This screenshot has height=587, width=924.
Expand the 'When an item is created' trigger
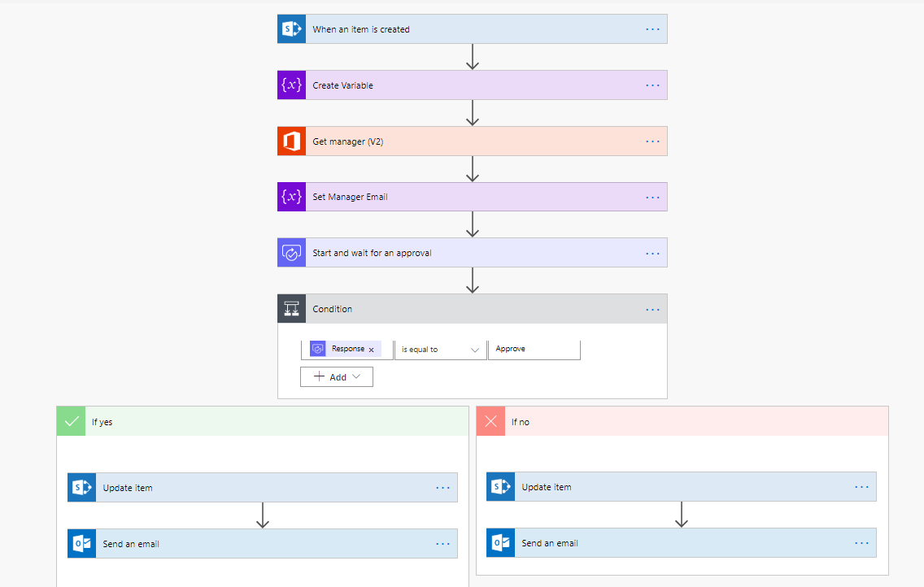coord(472,28)
